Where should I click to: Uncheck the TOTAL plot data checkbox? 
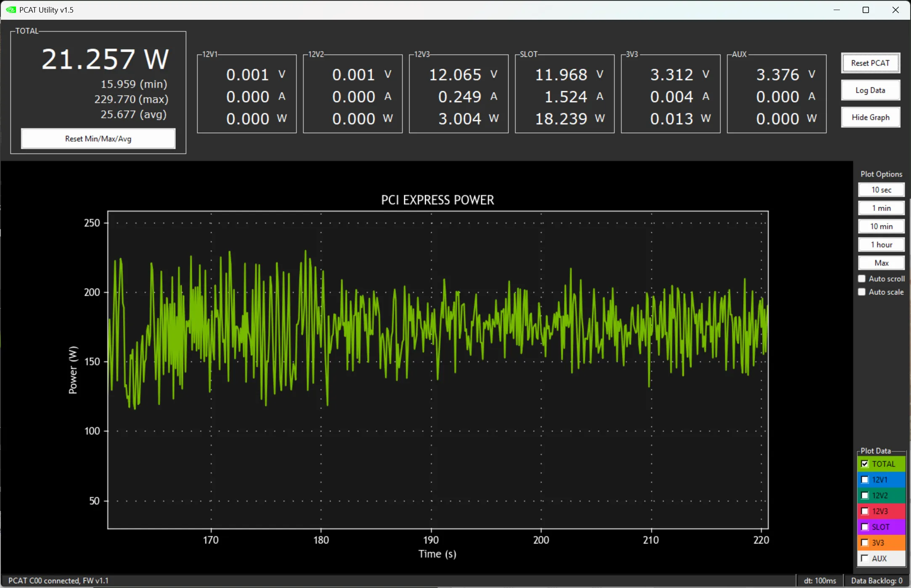coord(865,464)
